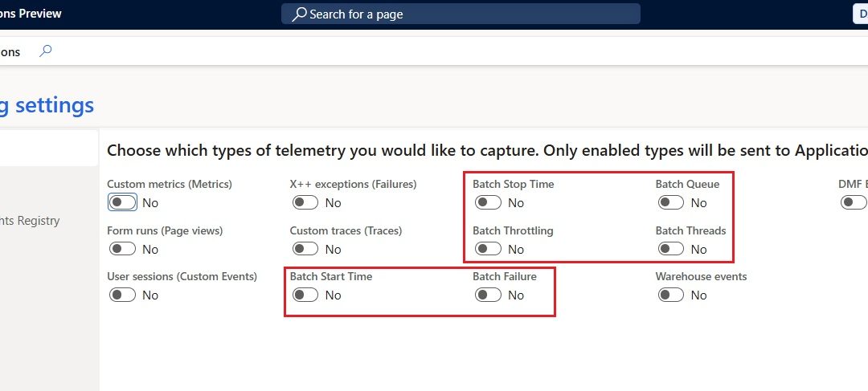Click the Options menu in action bar
This screenshot has width=868, height=391.
[x=10, y=51]
